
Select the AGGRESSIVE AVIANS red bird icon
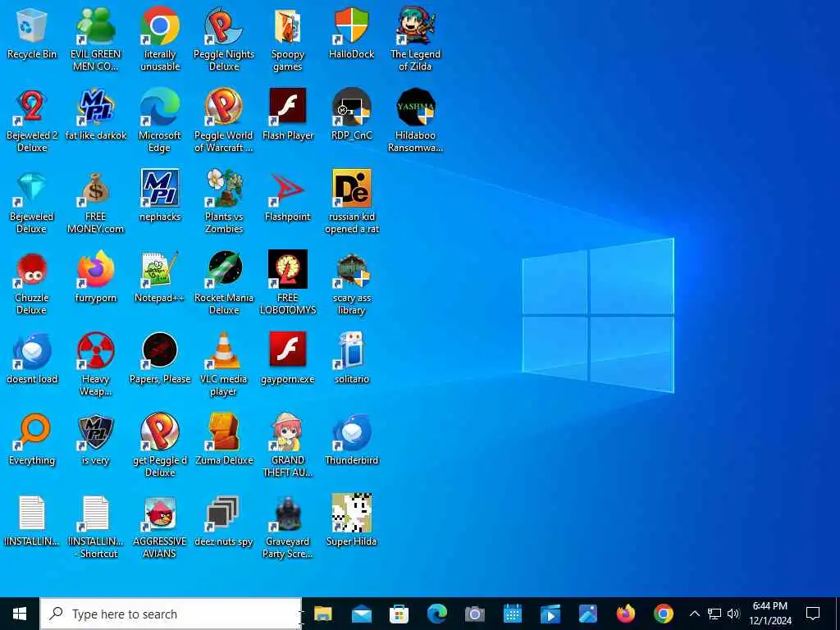(160, 514)
